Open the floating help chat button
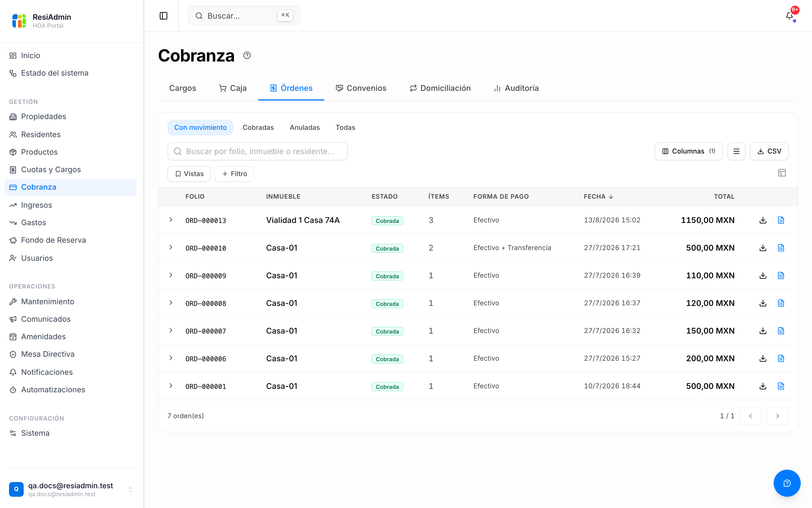This screenshot has height=508, width=812. point(787,483)
